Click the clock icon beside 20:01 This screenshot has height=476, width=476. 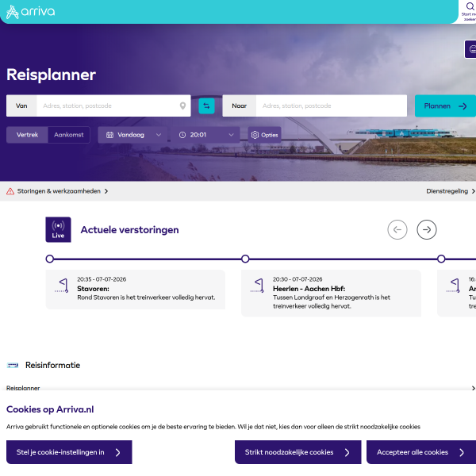tap(182, 135)
